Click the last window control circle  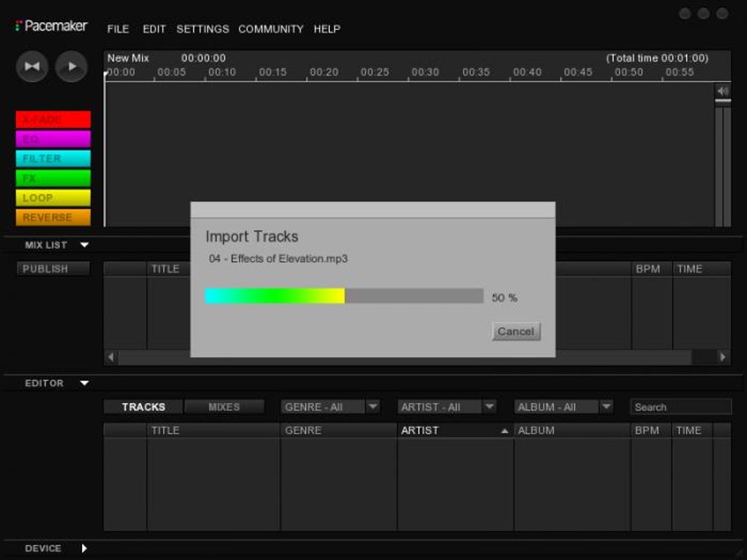722,13
